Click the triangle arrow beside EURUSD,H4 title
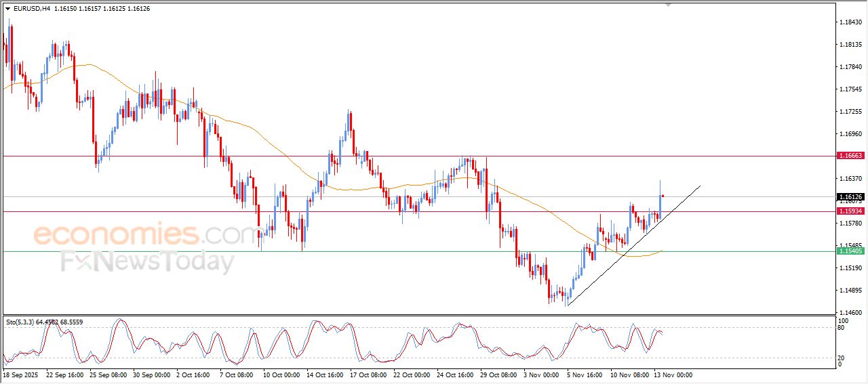 [7, 9]
